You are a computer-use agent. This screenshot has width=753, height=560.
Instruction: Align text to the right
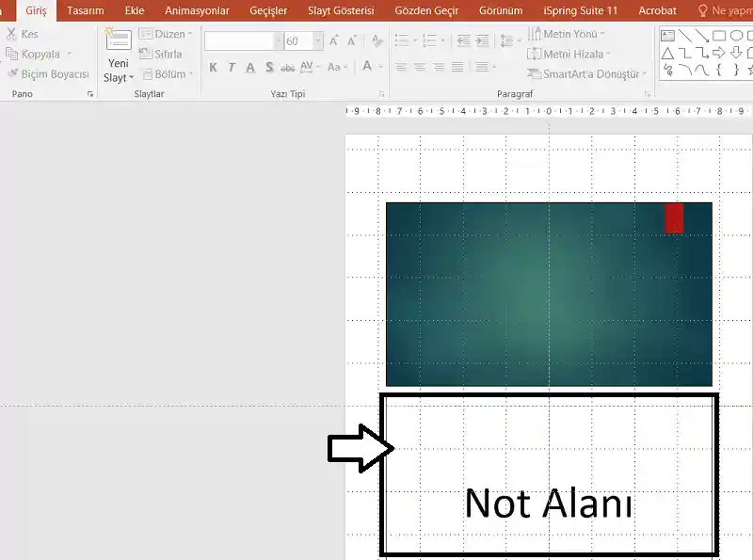pyautogui.click(x=439, y=67)
